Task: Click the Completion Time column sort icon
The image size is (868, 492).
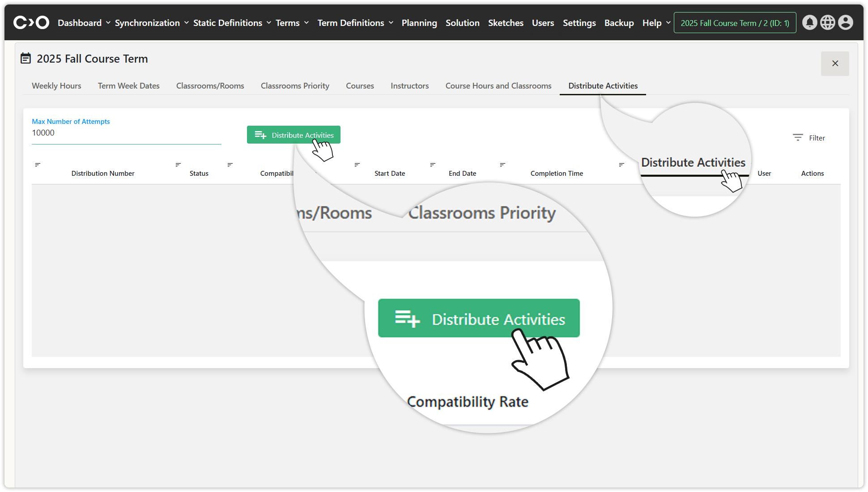Action: 502,165
